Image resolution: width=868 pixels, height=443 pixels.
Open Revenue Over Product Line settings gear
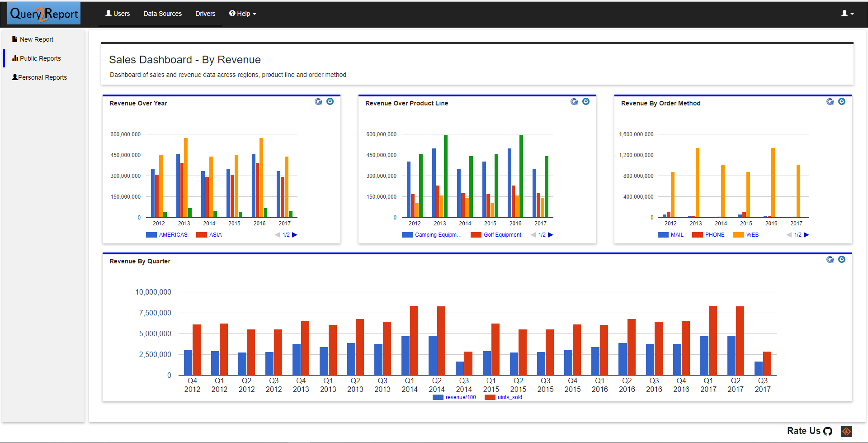point(586,102)
